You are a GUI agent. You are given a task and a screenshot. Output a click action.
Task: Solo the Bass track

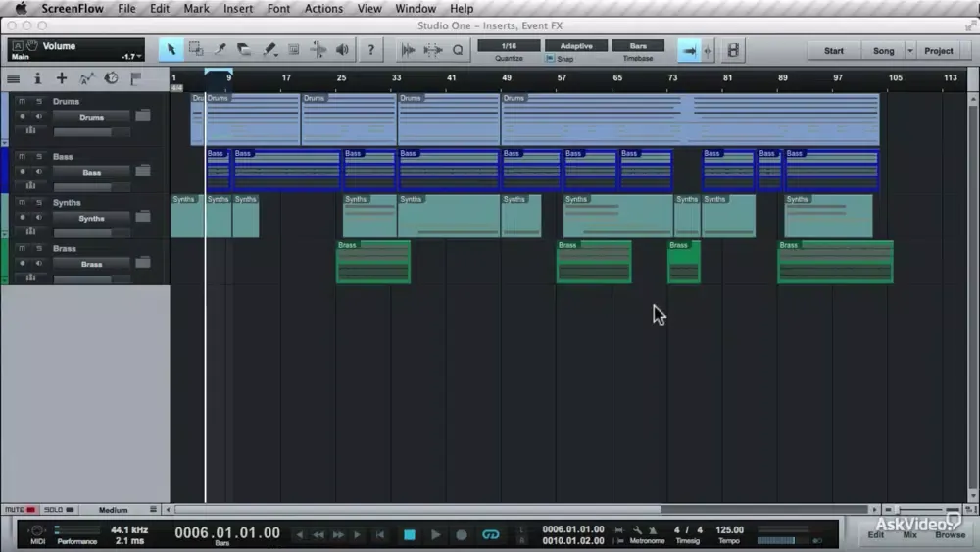coord(39,156)
